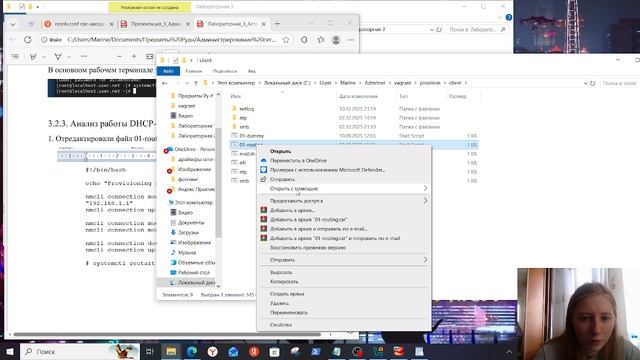Viewport: 640px width, 360px height.
Task: Open a new tab in Edge
Action: tap(277, 24)
